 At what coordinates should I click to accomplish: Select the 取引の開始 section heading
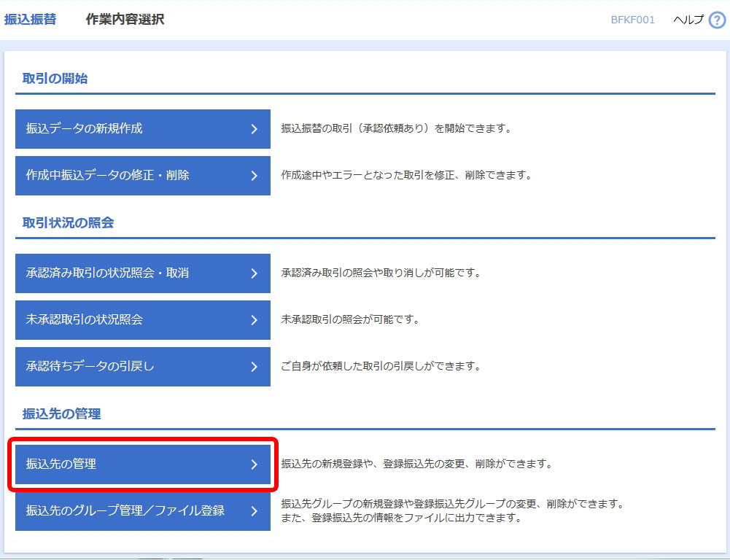55,78
